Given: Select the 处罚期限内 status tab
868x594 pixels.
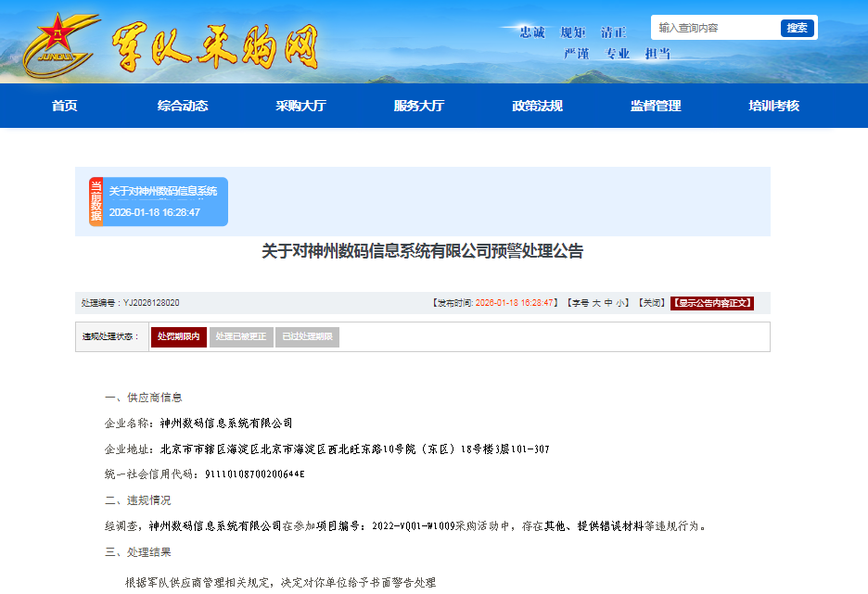Looking at the screenshot, I should tap(178, 337).
